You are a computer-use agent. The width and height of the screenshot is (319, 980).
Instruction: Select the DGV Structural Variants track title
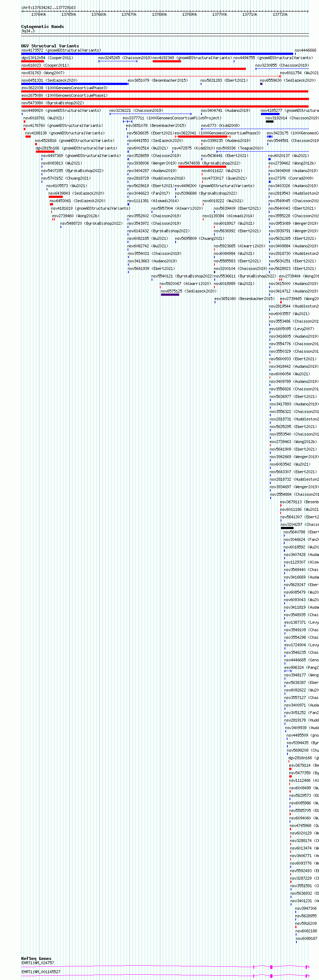pos(50,46)
